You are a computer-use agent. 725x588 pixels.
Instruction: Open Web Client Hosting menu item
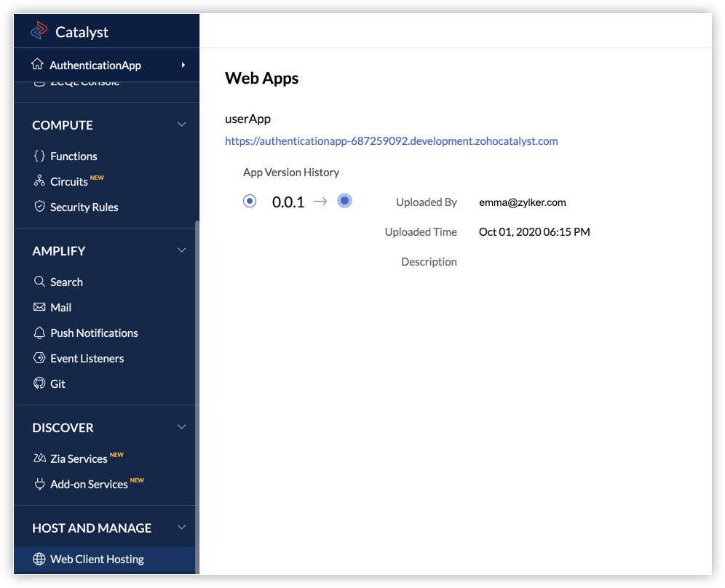tap(97, 559)
